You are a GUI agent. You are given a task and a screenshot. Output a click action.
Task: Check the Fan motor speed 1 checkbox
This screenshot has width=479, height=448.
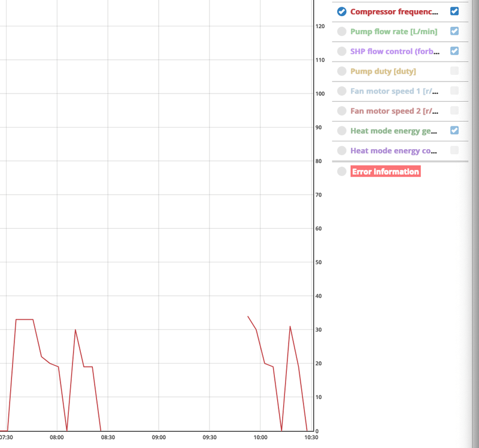[x=454, y=91]
